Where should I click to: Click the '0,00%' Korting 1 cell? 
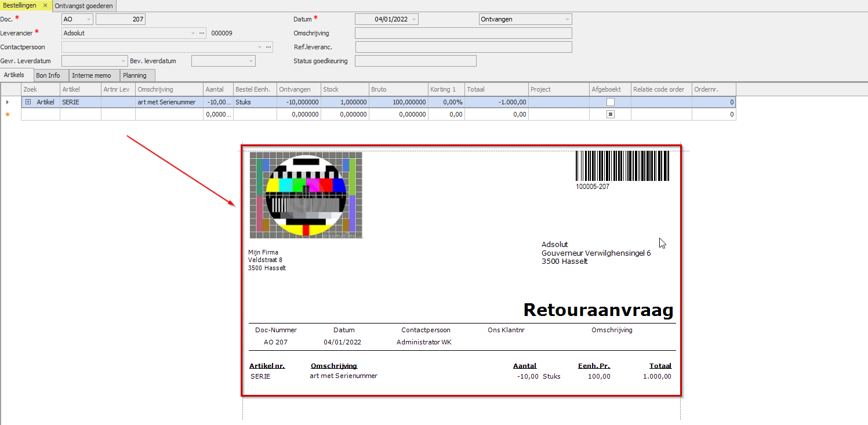pyautogui.click(x=446, y=102)
